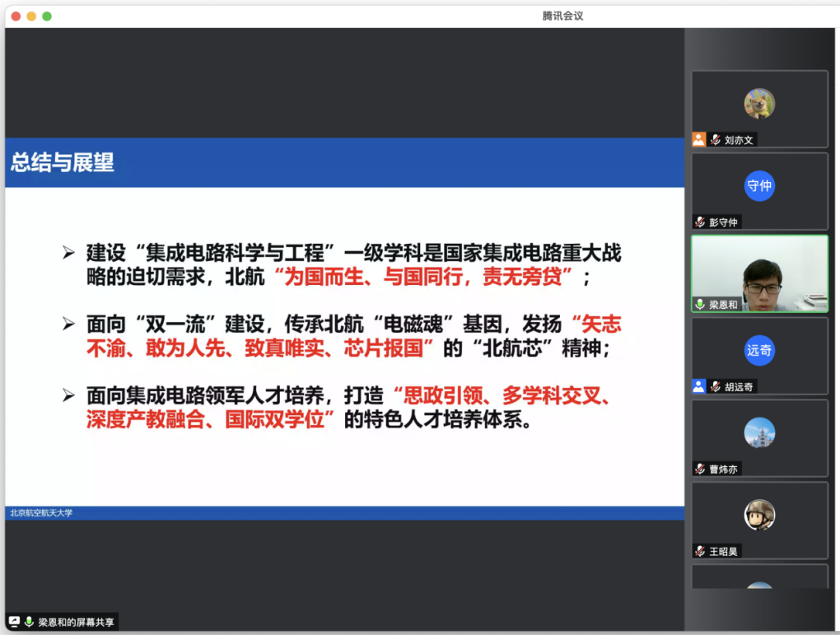Click muted microphone icon beside 刘亦文
The image size is (840, 635).
click(x=716, y=140)
